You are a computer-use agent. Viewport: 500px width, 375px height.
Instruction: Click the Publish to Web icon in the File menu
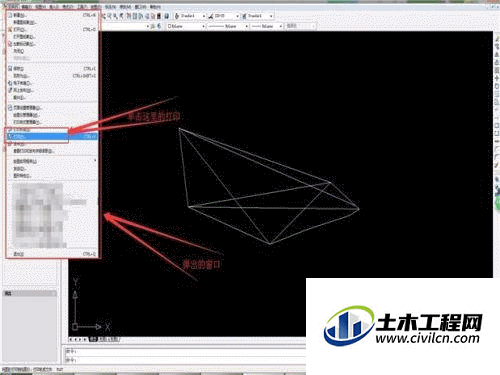tap(10, 90)
